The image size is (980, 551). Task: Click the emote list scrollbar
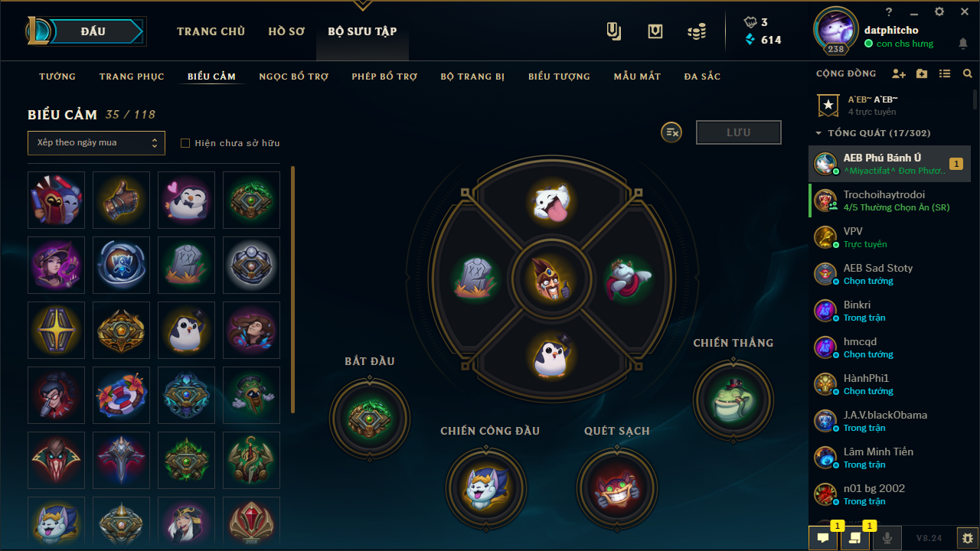293,289
